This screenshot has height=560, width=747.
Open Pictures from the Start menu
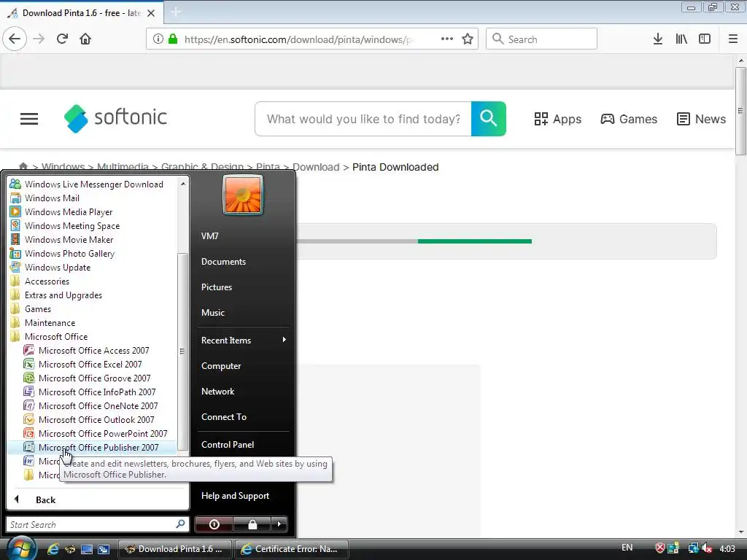pyautogui.click(x=217, y=287)
